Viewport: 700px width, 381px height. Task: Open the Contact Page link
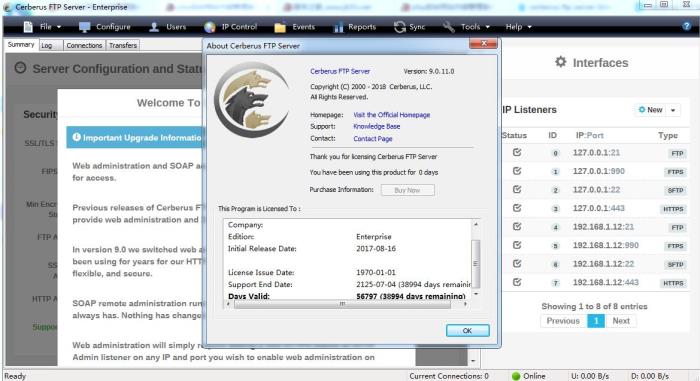click(373, 138)
